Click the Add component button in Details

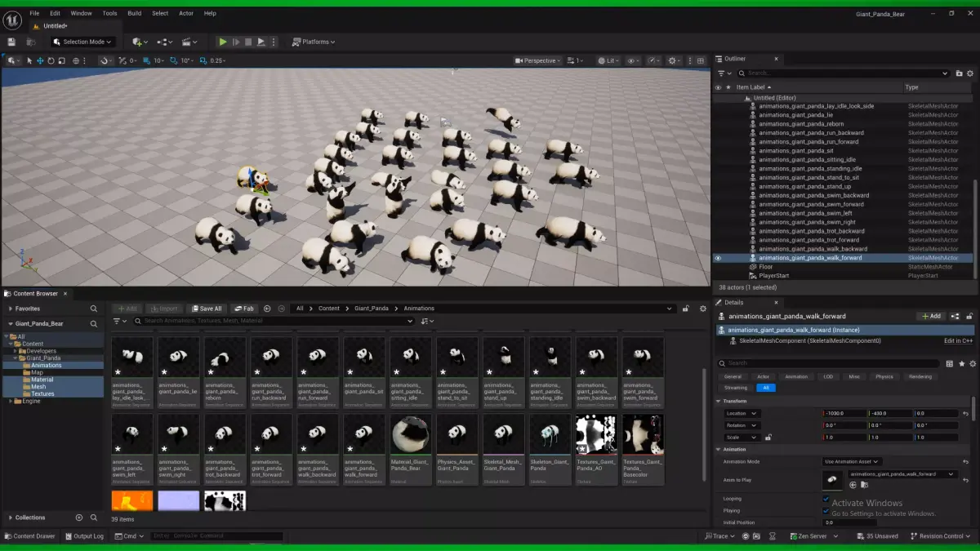pyautogui.click(x=930, y=316)
